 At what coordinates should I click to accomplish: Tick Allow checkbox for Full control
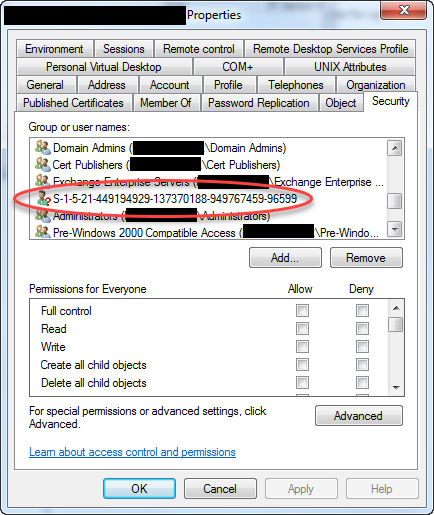302,311
